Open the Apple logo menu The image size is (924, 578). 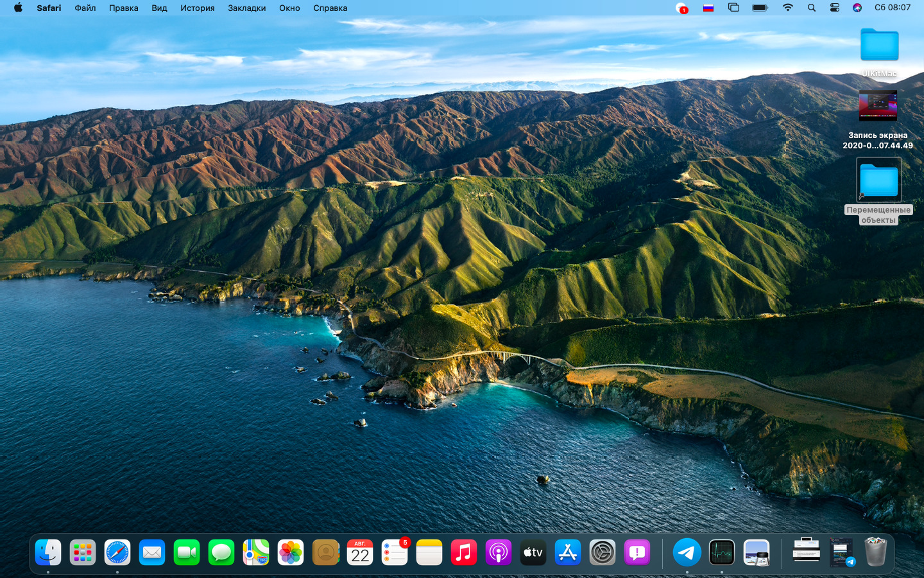click(18, 8)
